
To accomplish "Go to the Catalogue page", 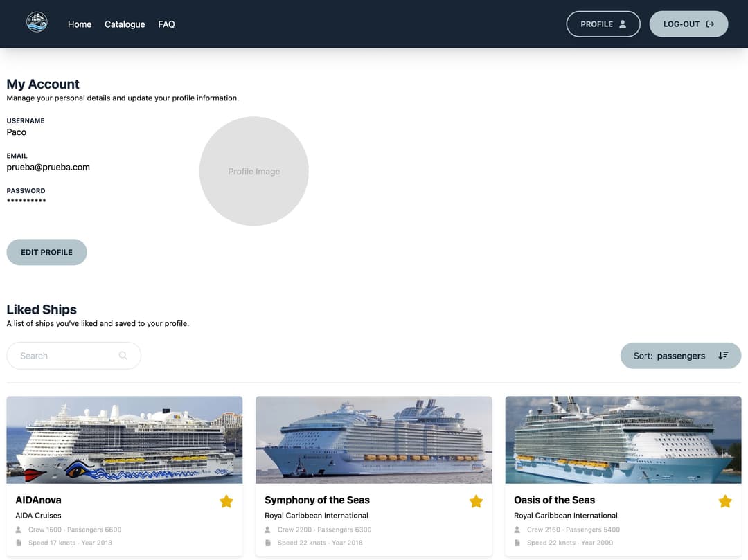I will [125, 24].
